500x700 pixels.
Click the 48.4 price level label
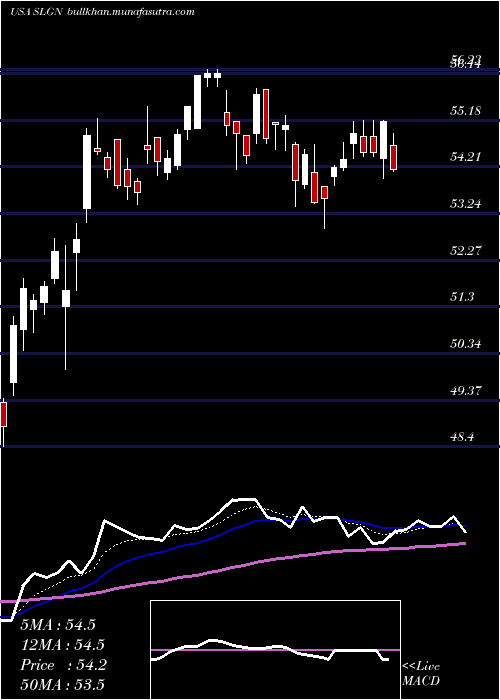pyautogui.click(x=462, y=437)
